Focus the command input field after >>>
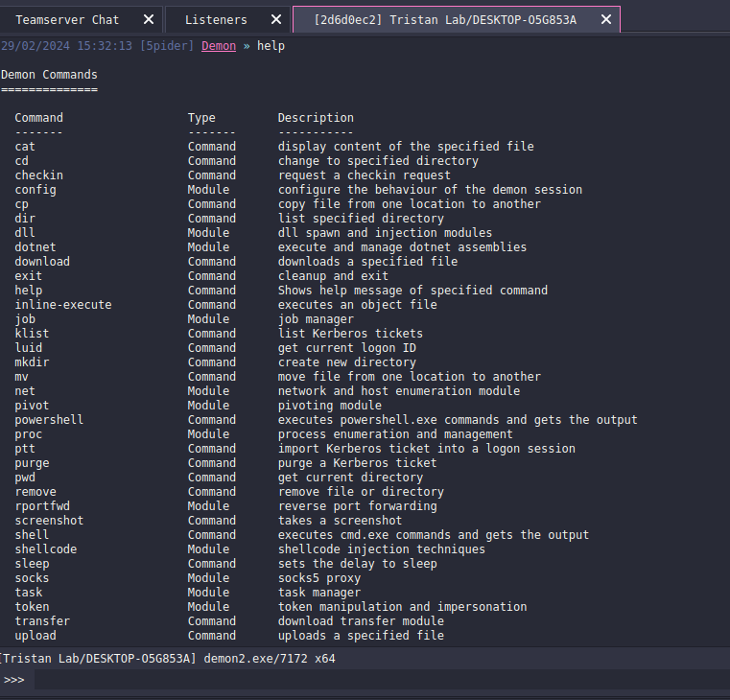730x700 pixels. click(x=382, y=680)
